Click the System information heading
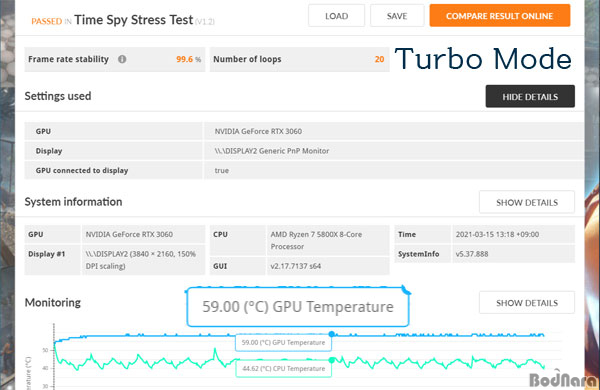600x390 pixels. click(73, 202)
